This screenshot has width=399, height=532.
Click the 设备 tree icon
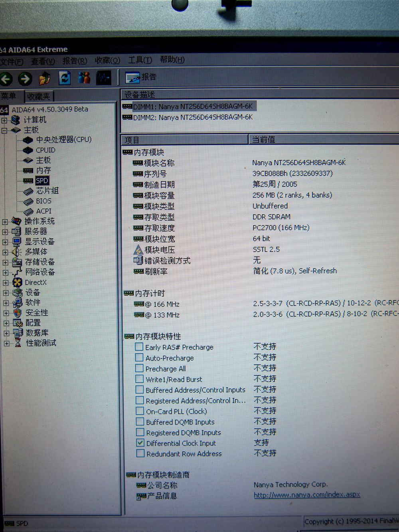click(x=17, y=292)
